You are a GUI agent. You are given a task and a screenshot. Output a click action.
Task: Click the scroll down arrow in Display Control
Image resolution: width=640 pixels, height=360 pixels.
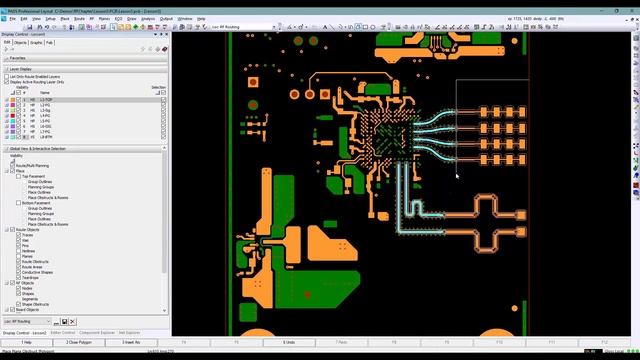coord(164,311)
